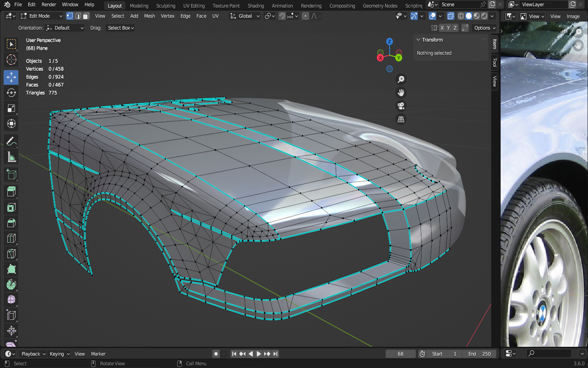Toggle proportional editing
The width and height of the screenshot is (588, 368).
coord(305,16)
